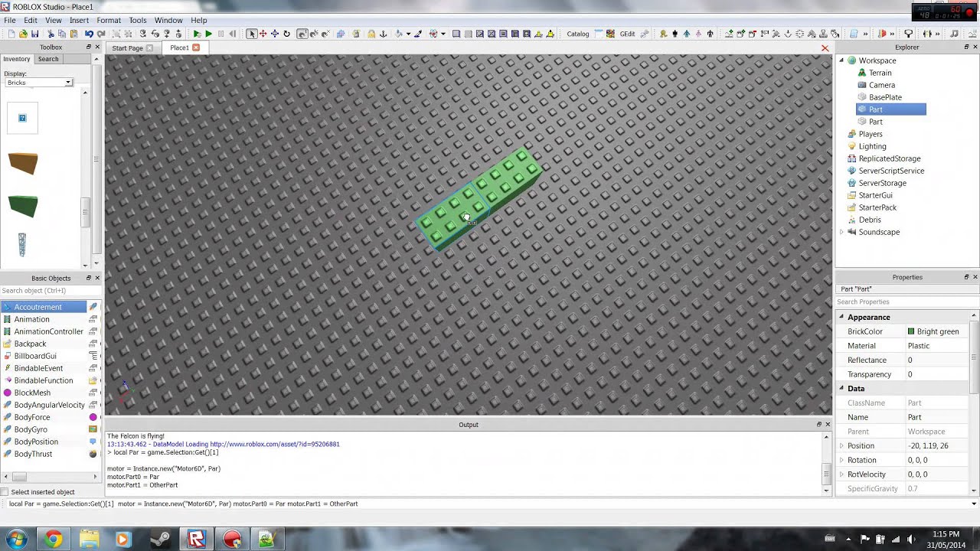Click the Catalog toolbar button

click(x=578, y=34)
